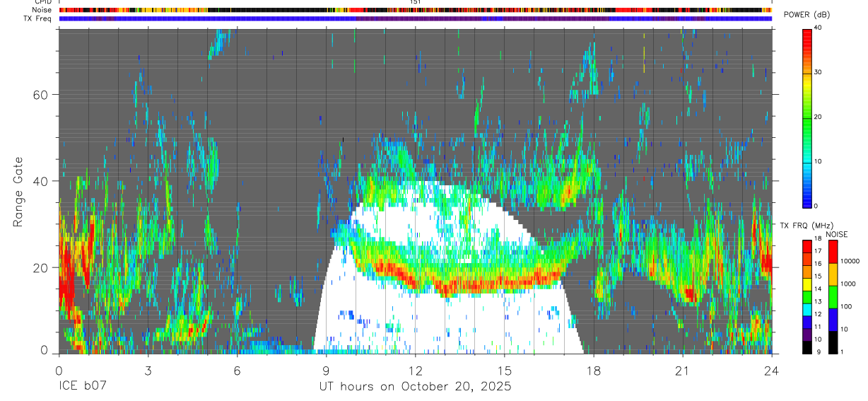Select the green 100 segment of noise bar
This screenshot has width=868, height=401.
tap(833, 297)
